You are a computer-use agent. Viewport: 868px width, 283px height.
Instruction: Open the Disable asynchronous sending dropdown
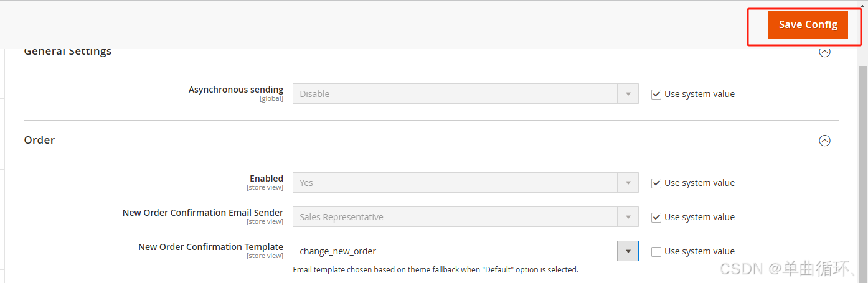click(455, 94)
